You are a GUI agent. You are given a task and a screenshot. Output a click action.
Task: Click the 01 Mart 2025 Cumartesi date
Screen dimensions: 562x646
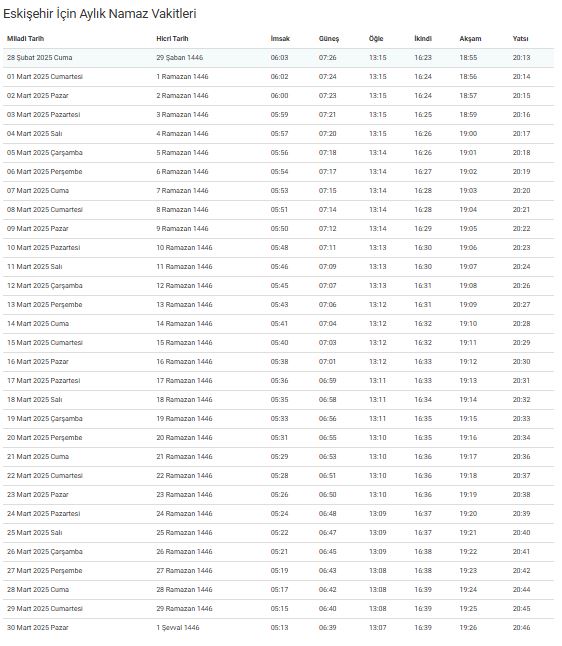coord(44,77)
